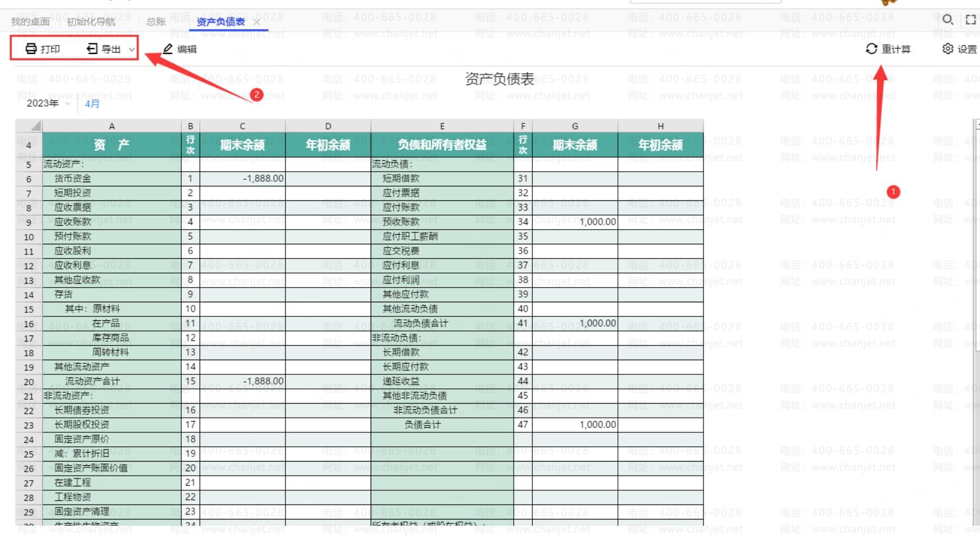The image size is (980, 537).
Task: Select the 资产负债表 tab
Action: coord(221,22)
